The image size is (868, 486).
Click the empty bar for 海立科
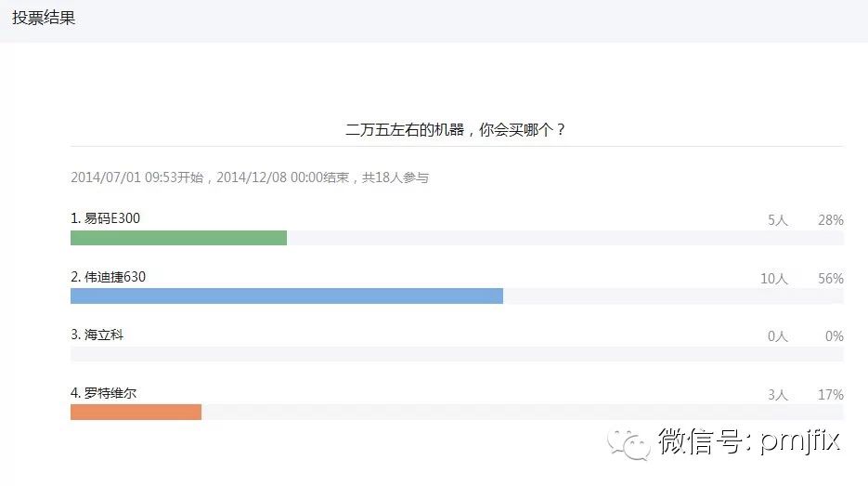(x=457, y=354)
